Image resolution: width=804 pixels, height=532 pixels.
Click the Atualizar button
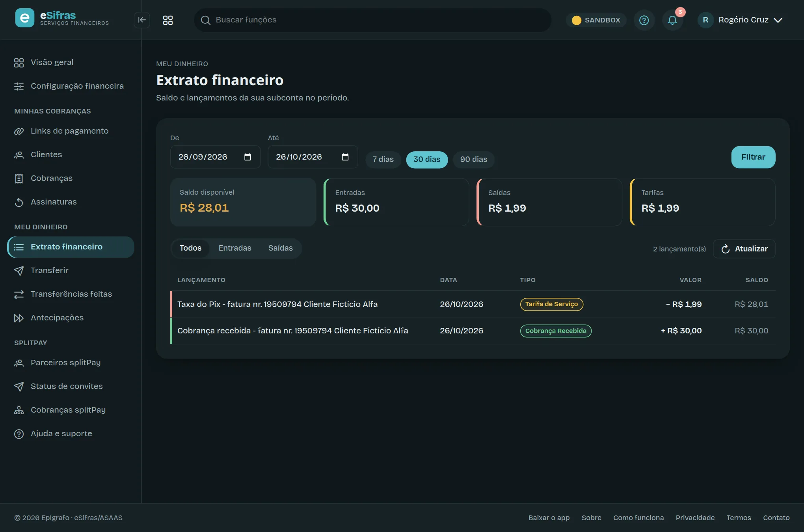(x=744, y=249)
